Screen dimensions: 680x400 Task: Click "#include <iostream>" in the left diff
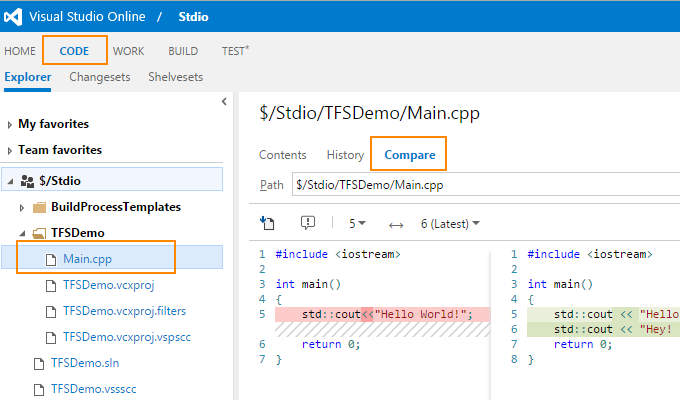[338, 254]
